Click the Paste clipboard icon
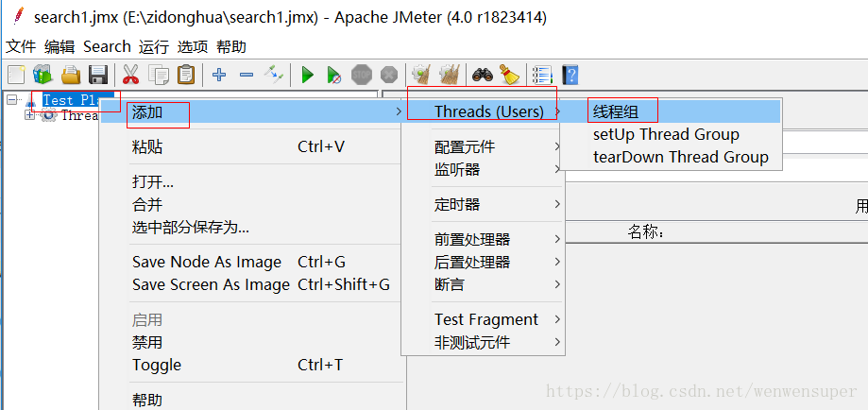The height and width of the screenshot is (410, 868). [186, 75]
